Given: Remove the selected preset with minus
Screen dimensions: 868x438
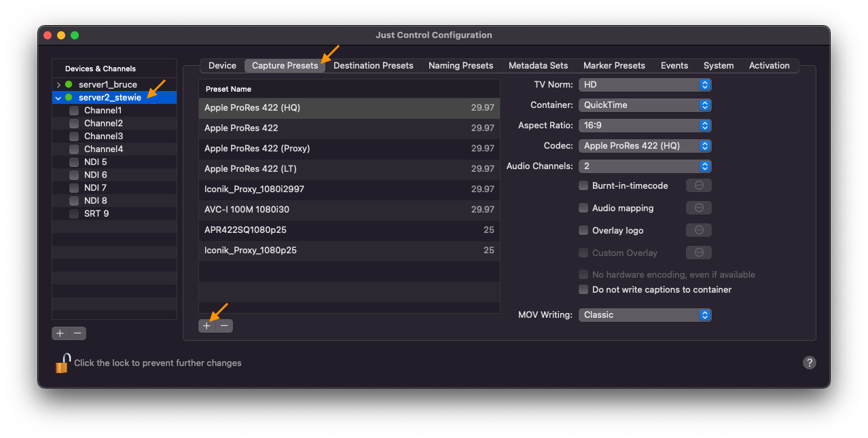Looking at the screenshot, I should (x=224, y=326).
